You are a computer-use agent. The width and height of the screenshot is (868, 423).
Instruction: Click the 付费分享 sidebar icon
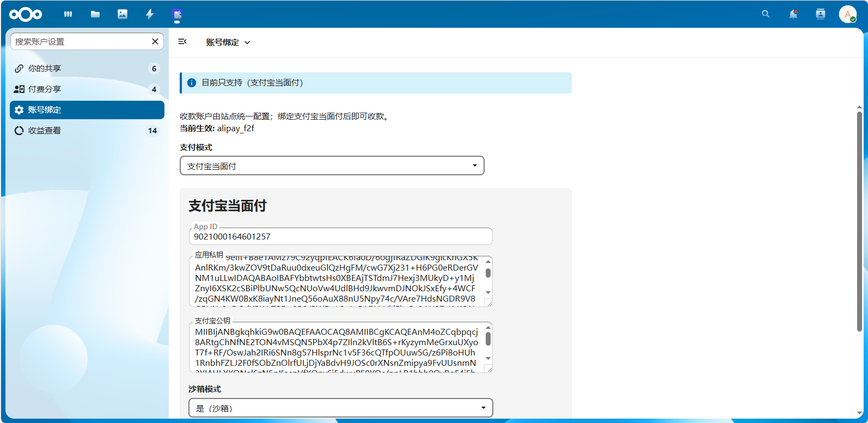pos(19,89)
